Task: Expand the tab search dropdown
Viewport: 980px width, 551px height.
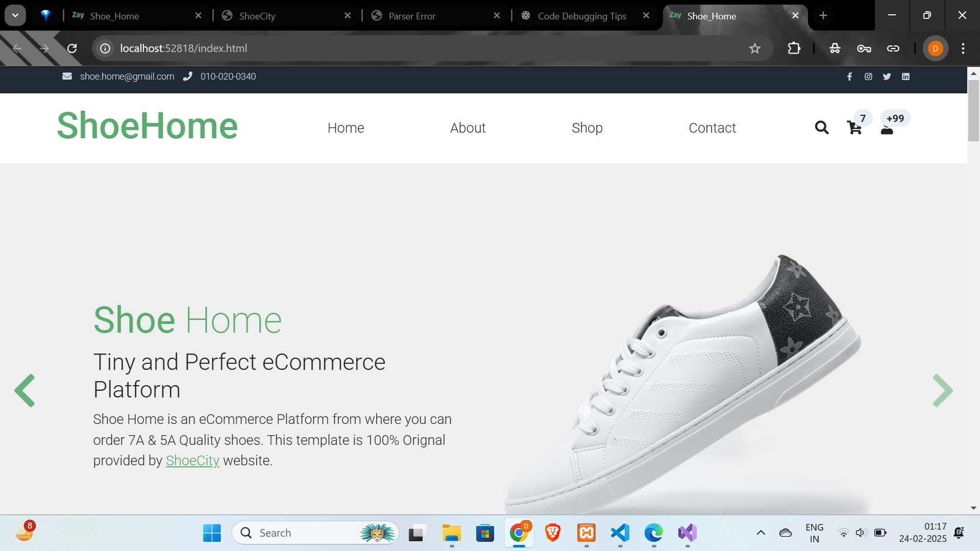Action: pyautogui.click(x=15, y=15)
